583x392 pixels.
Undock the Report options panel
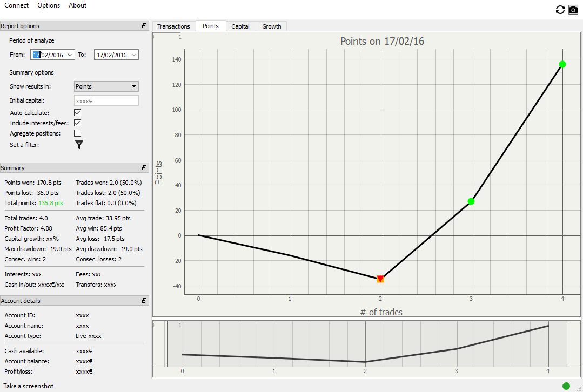point(144,25)
